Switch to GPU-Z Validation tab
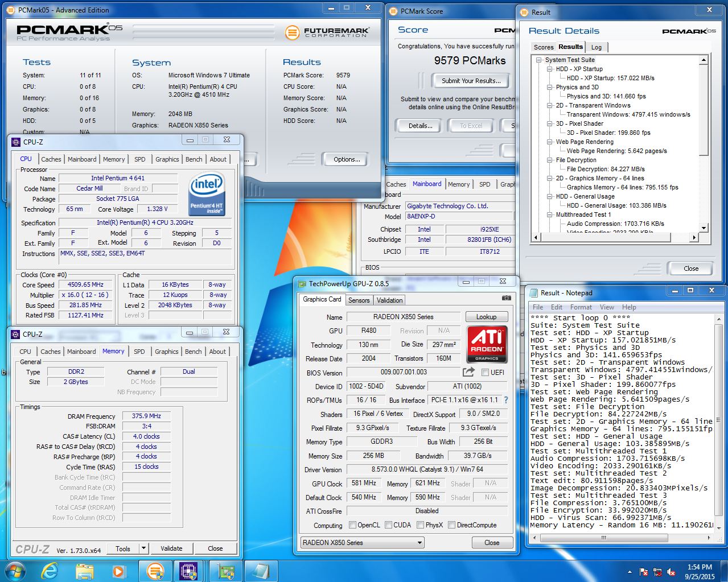728x582 pixels. [389, 300]
